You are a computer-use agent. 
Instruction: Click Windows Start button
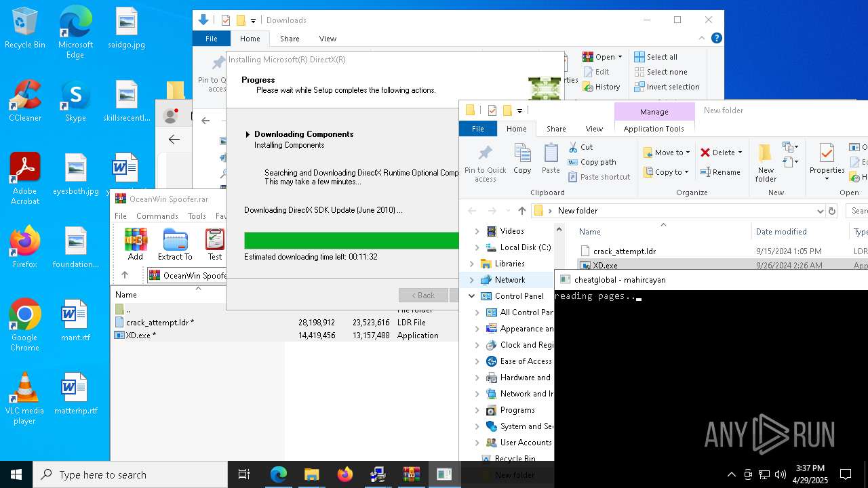(x=16, y=474)
